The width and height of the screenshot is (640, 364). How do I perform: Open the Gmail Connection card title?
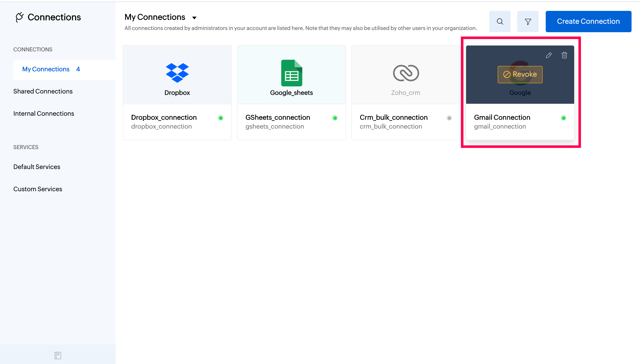[502, 117]
